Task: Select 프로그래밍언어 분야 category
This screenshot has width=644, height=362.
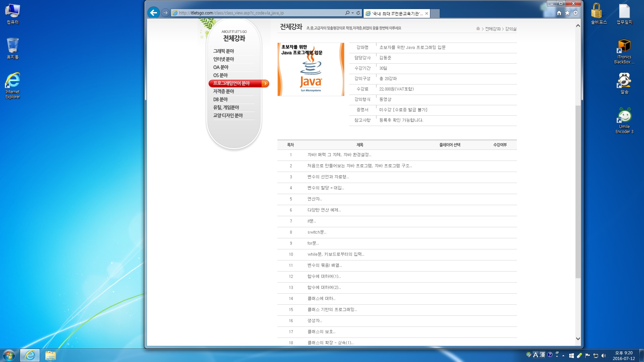Action: (238, 83)
